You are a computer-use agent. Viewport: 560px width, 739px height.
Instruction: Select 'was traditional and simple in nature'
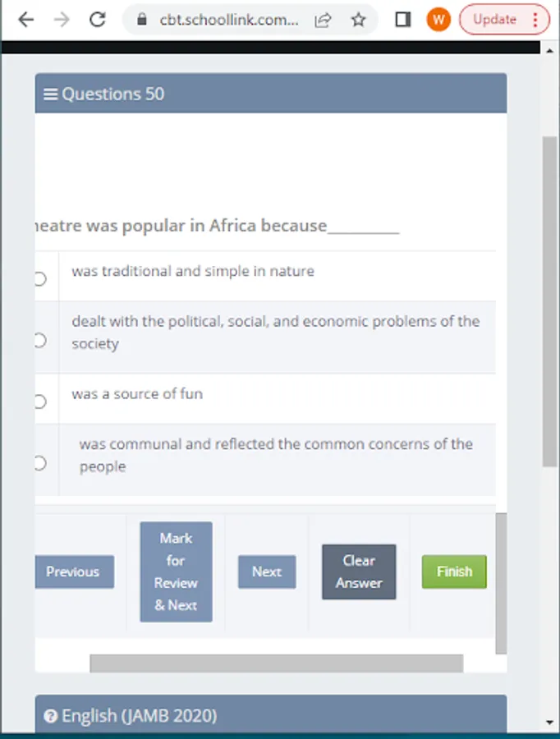(x=39, y=278)
